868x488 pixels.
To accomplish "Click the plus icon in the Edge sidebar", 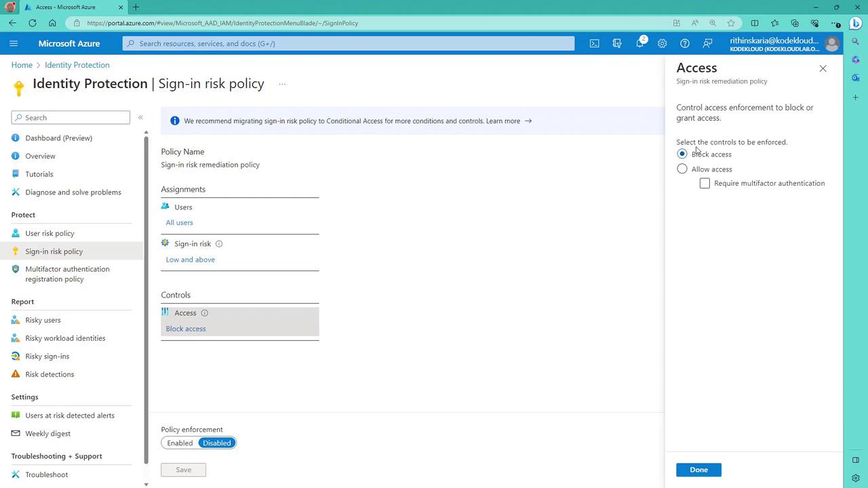I will pos(856,98).
